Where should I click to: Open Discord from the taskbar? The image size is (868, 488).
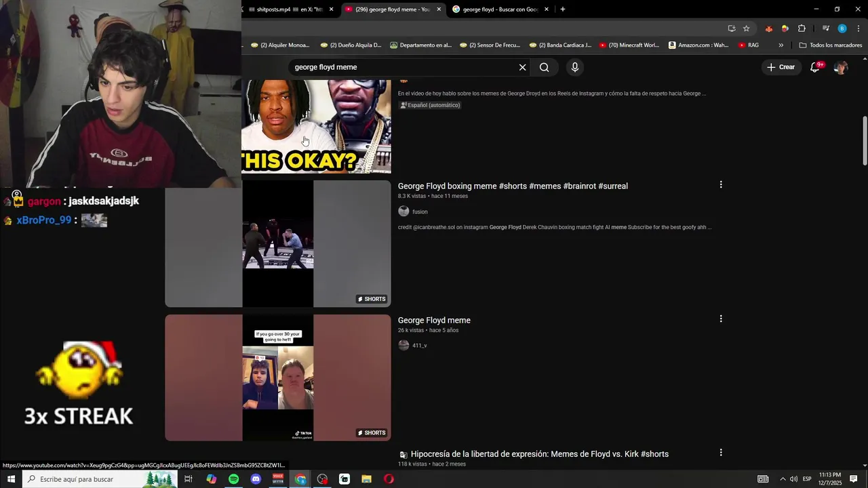point(256,479)
